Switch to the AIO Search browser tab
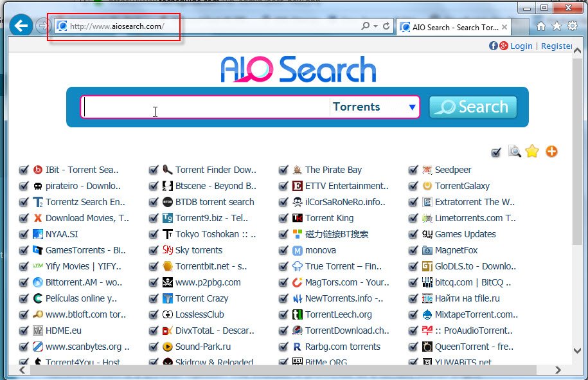Image resolution: width=588 pixels, height=380 pixels. (x=453, y=27)
